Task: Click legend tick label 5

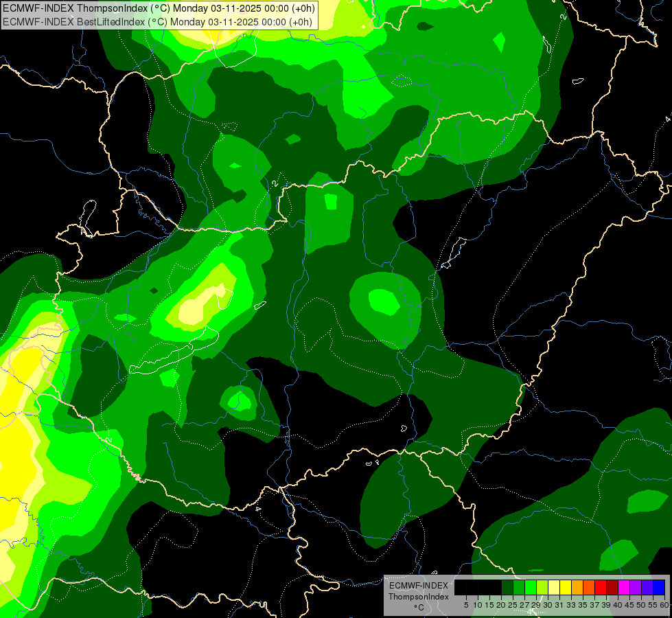Action: point(466,605)
